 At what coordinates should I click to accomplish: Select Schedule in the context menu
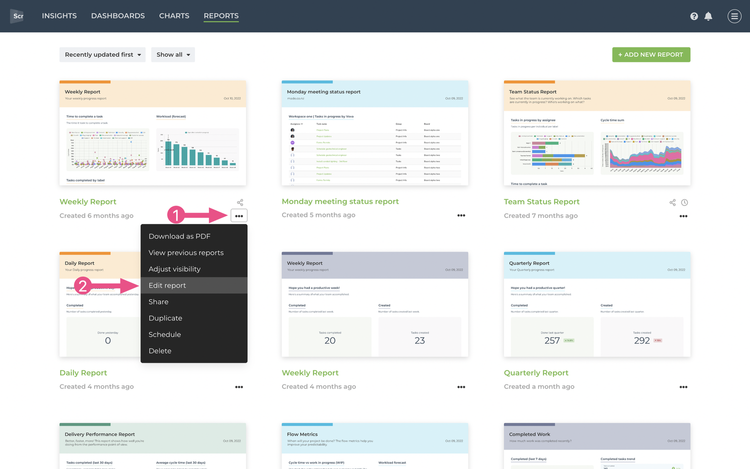194,334
